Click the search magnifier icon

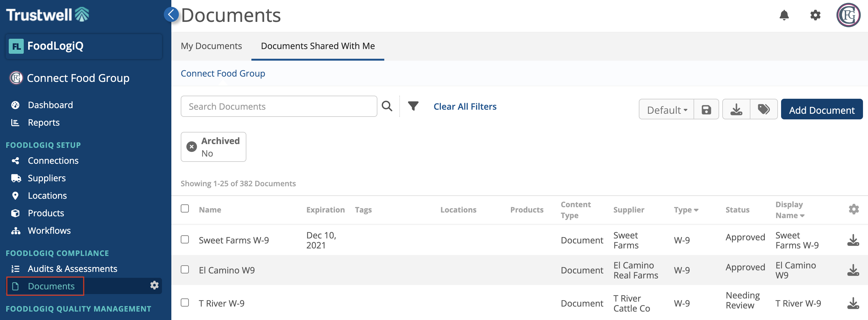[x=387, y=106]
